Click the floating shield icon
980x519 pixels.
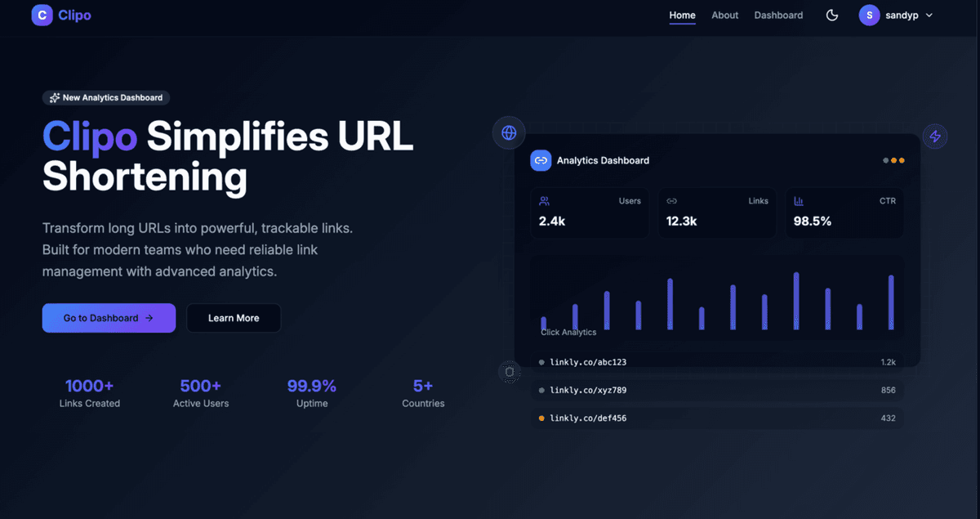510,373
